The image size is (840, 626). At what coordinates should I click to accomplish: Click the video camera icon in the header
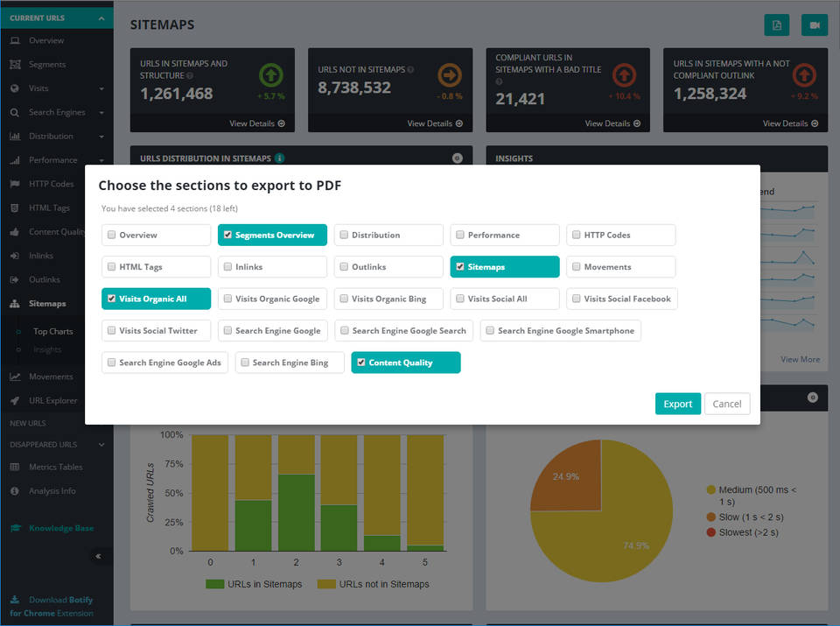coord(814,25)
